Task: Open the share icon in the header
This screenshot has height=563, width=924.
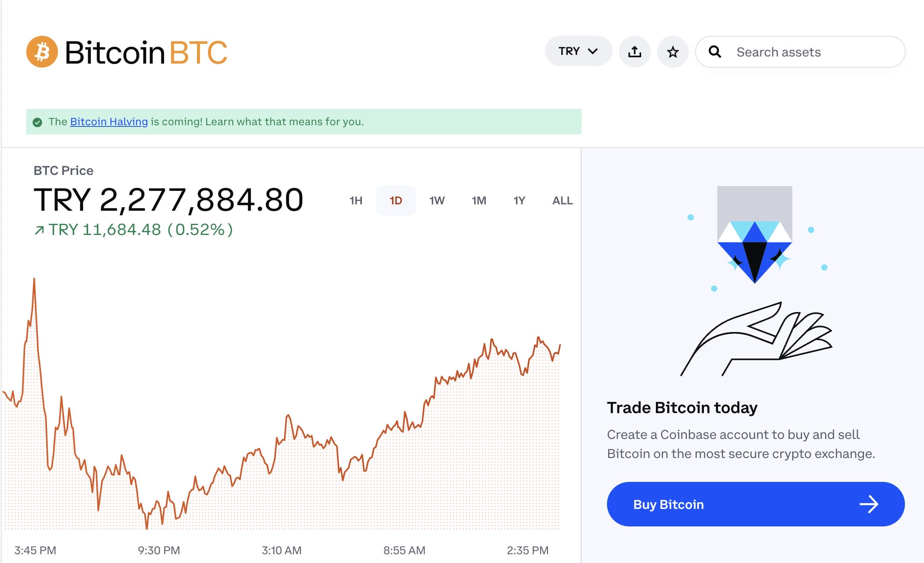Action: [x=634, y=51]
